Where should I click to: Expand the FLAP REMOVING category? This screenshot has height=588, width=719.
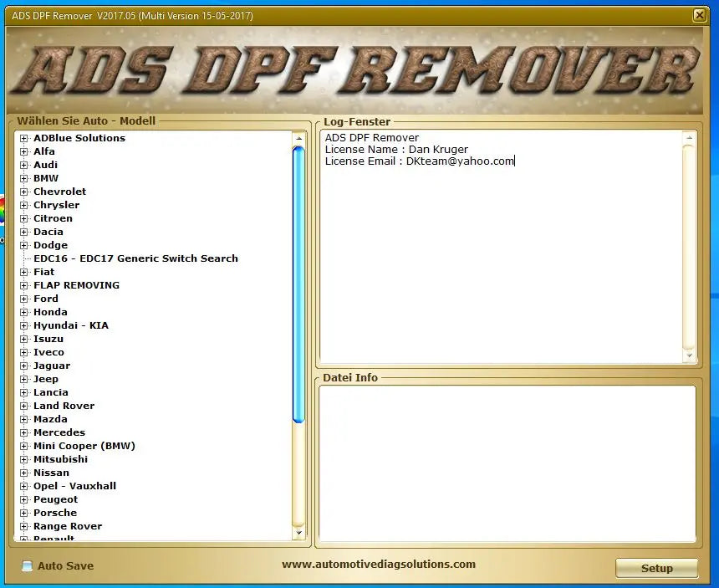[x=25, y=285]
